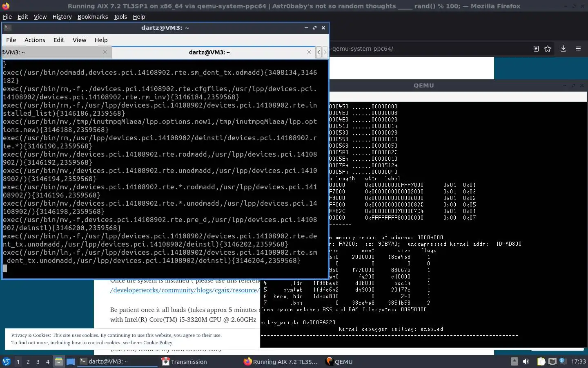
Task: Bookmark this page with the star icon
Action: click(548, 48)
